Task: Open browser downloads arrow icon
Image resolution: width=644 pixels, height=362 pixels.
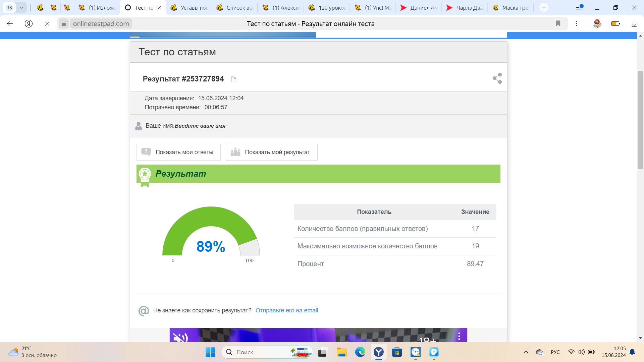Action: click(634, 23)
